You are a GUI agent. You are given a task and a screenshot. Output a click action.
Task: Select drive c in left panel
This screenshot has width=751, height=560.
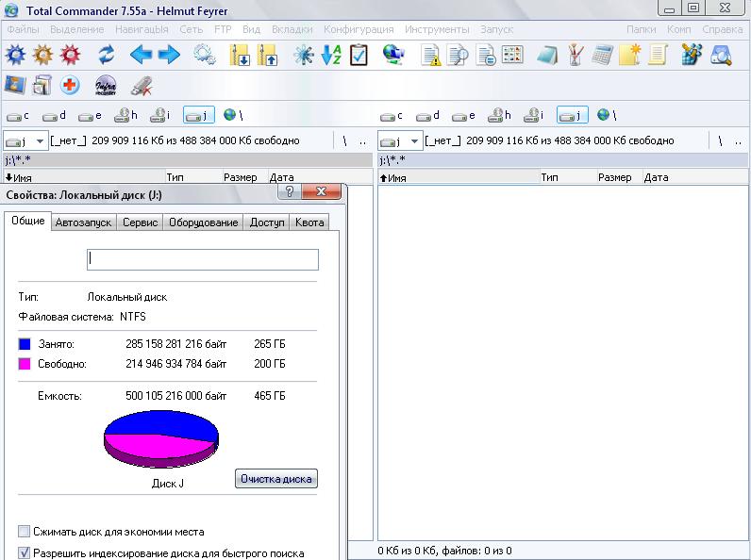(18, 115)
